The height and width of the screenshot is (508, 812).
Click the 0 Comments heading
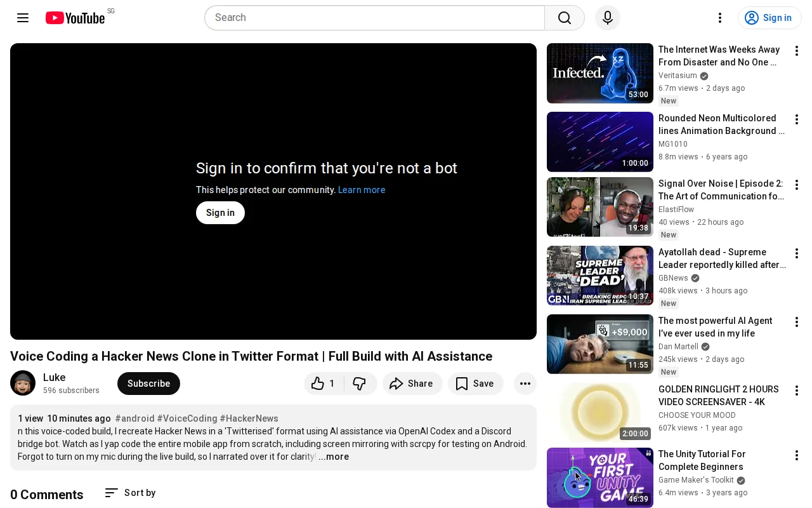(x=47, y=495)
